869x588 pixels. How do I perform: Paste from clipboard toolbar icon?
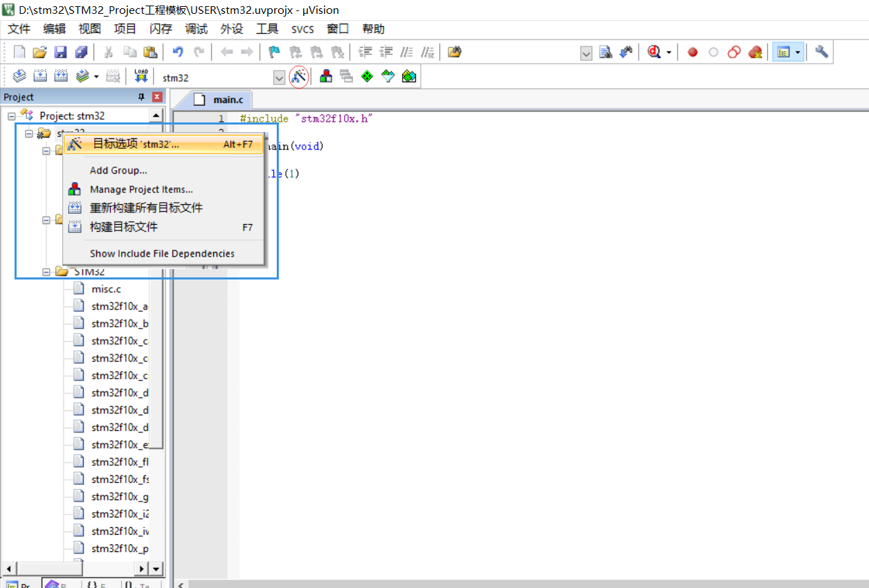(x=149, y=52)
